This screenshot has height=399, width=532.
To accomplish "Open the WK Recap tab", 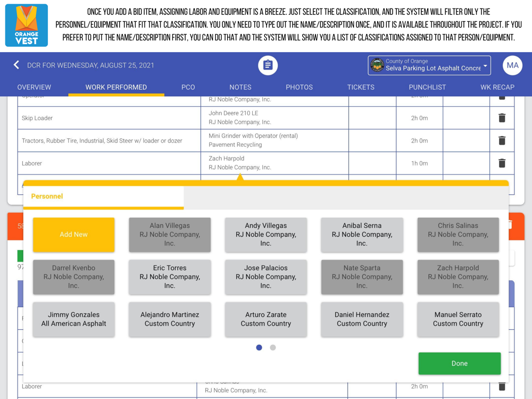I will pos(497,87).
